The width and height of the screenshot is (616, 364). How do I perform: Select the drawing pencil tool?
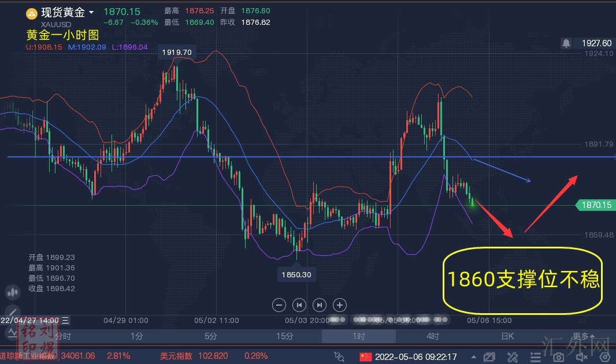click(12, 312)
